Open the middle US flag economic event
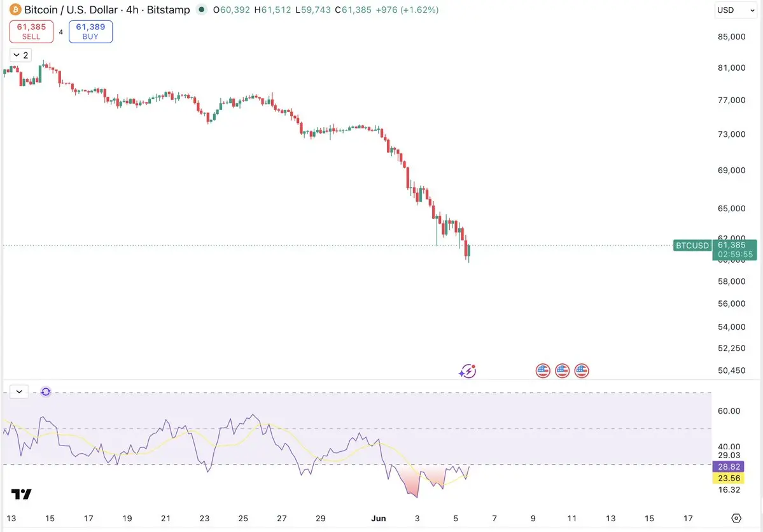This screenshot has width=763, height=532. (562, 371)
